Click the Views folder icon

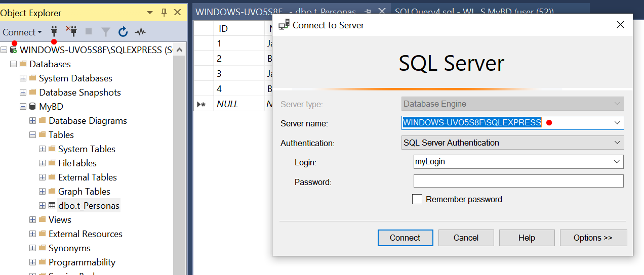pos(43,220)
